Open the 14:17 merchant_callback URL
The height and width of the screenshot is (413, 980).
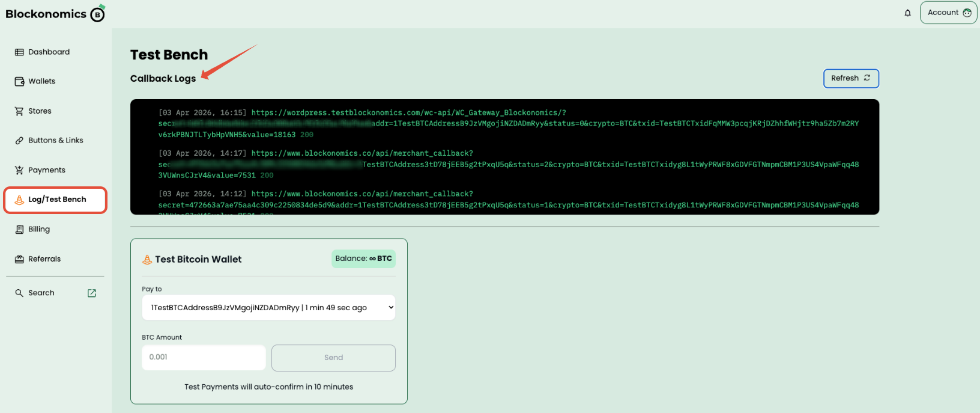(x=362, y=153)
